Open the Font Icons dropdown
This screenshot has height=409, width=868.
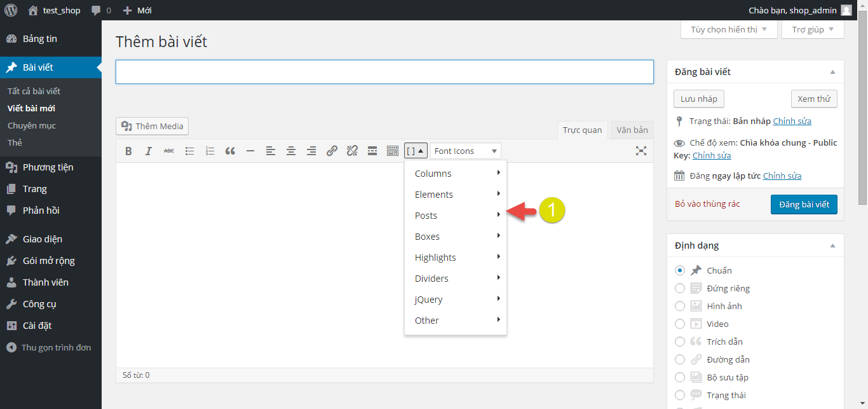[x=466, y=151]
